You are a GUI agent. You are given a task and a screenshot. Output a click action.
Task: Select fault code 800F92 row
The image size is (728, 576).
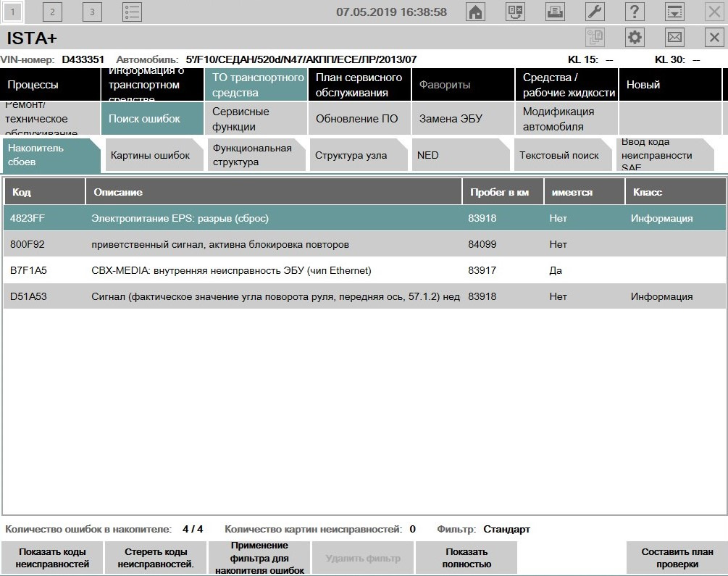364,244
